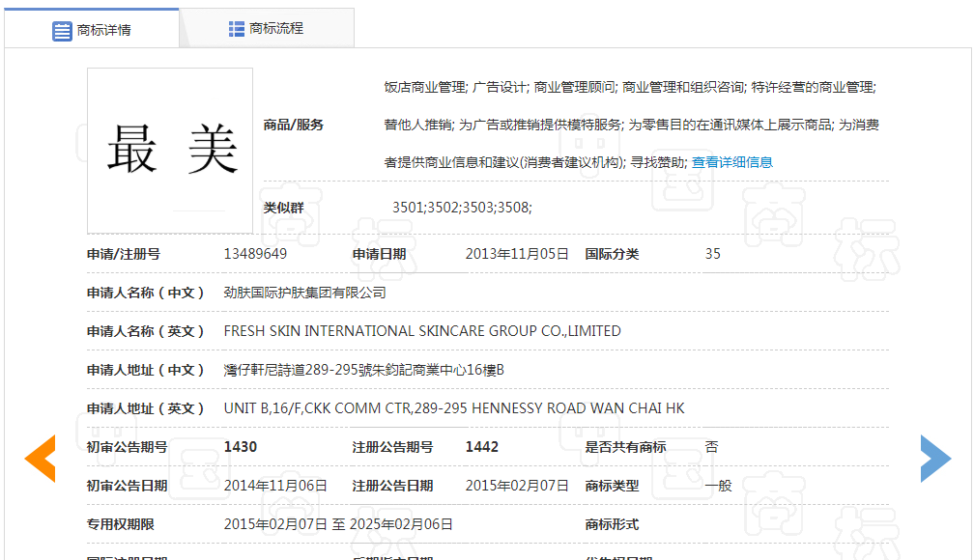This screenshot has width=974, height=560.
Task: Click the FRESH SKIN INTERNATIONAL English applicant name
Action: [x=421, y=331]
